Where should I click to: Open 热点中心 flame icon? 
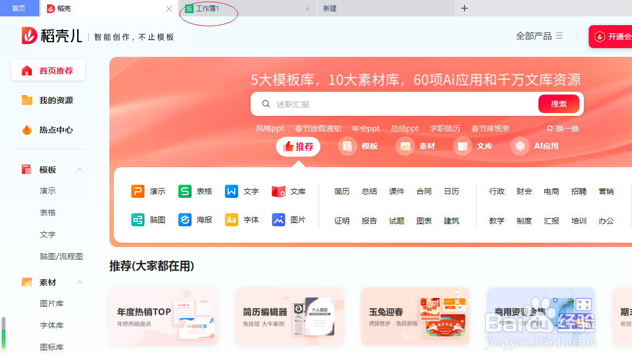click(x=27, y=130)
